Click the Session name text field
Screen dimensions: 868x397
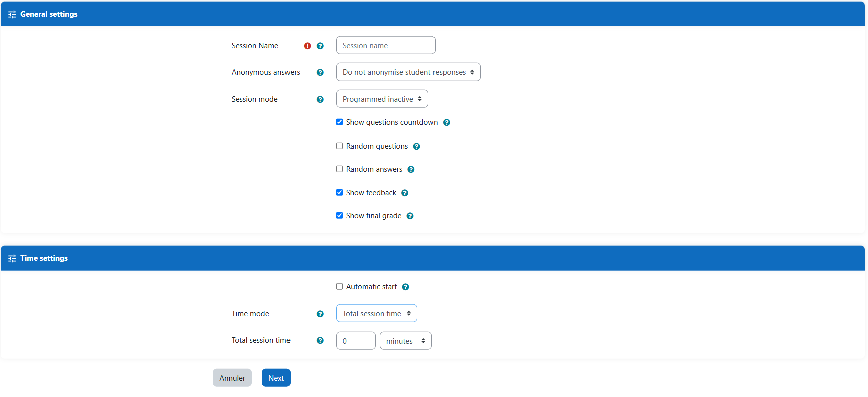click(385, 45)
